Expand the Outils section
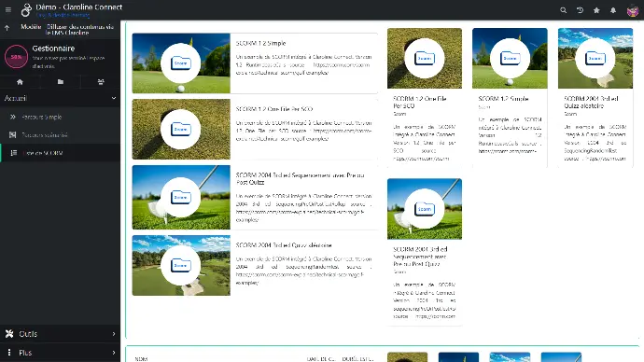Viewport: 644px width, 362px height. [x=60, y=334]
